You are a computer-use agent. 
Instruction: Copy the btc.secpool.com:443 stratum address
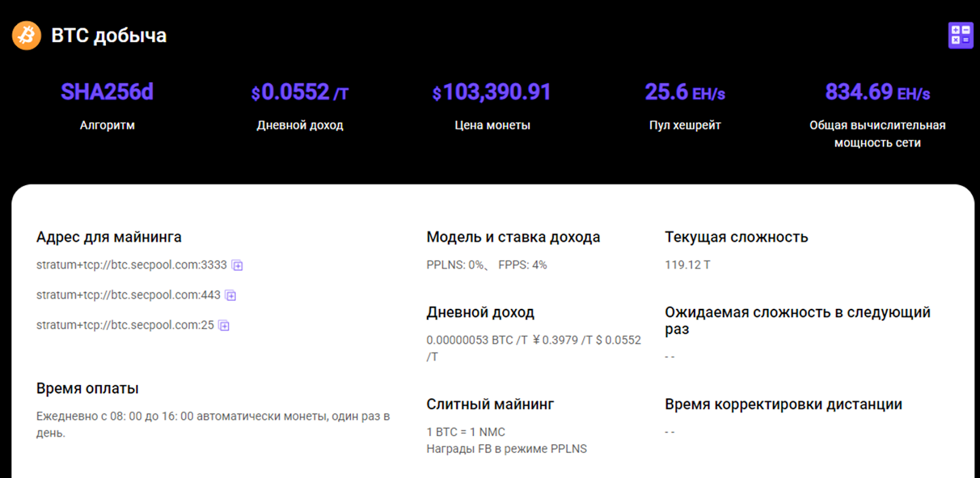[x=230, y=295]
